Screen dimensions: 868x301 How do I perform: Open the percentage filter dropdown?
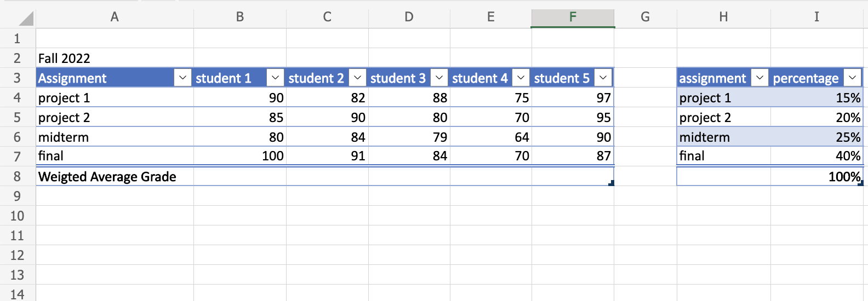pyautogui.click(x=852, y=78)
